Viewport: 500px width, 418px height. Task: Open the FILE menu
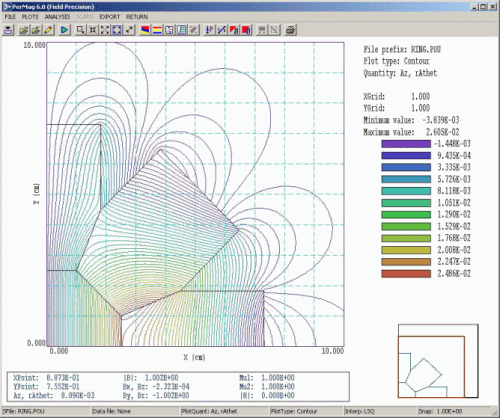(10, 17)
